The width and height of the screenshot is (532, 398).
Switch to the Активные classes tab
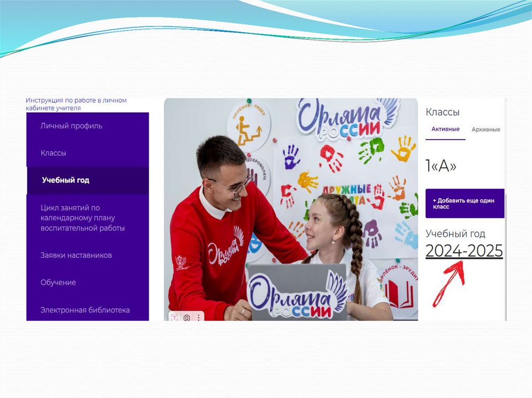[x=445, y=129]
